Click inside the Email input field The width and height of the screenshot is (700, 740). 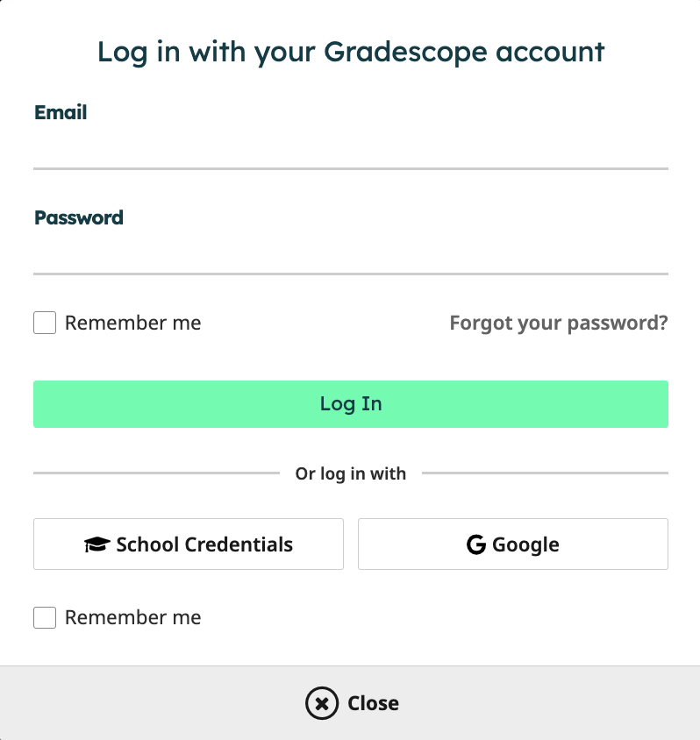pos(351,149)
